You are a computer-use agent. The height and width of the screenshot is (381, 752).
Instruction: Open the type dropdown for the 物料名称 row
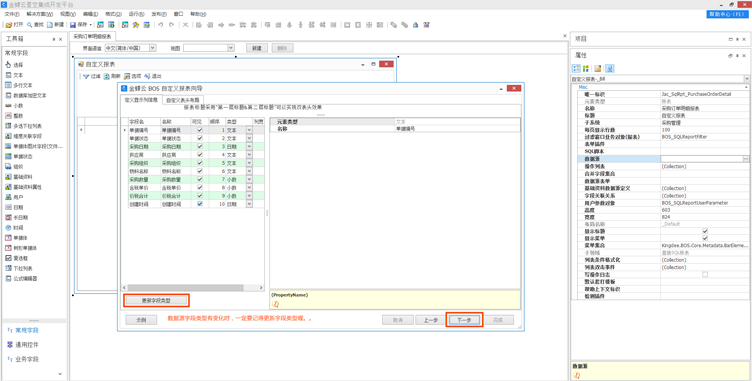click(x=249, y=171)
